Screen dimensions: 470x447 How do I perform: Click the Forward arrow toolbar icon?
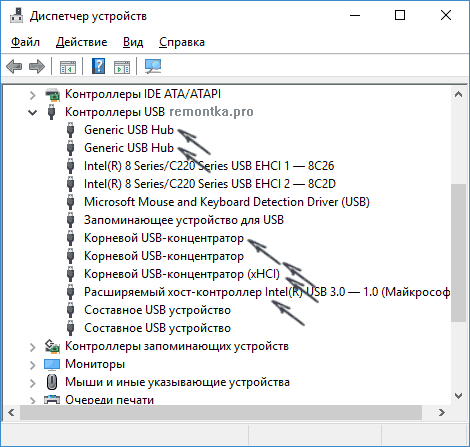[x=37, y=66]
